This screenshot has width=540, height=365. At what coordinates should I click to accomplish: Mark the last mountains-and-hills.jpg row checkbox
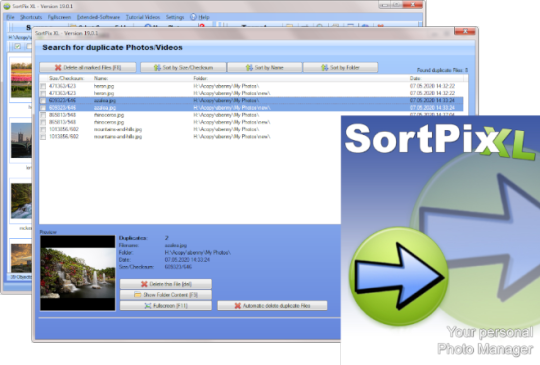43,137
